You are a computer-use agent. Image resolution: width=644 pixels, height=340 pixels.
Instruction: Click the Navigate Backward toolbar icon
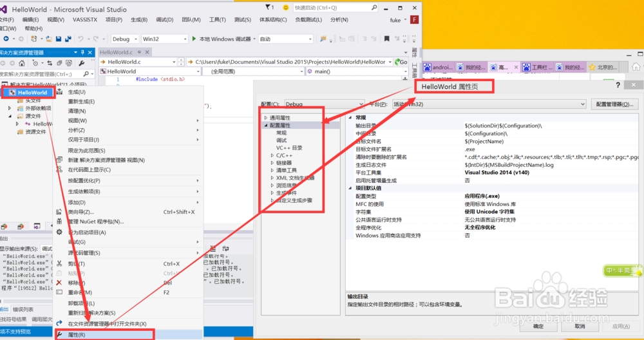coord(6,39)
